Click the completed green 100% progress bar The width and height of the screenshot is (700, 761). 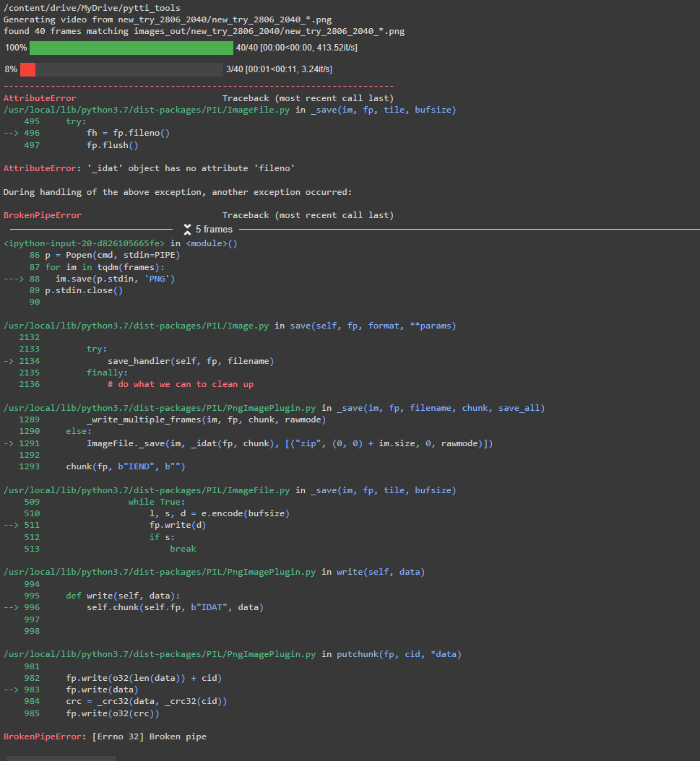[130, 47]
